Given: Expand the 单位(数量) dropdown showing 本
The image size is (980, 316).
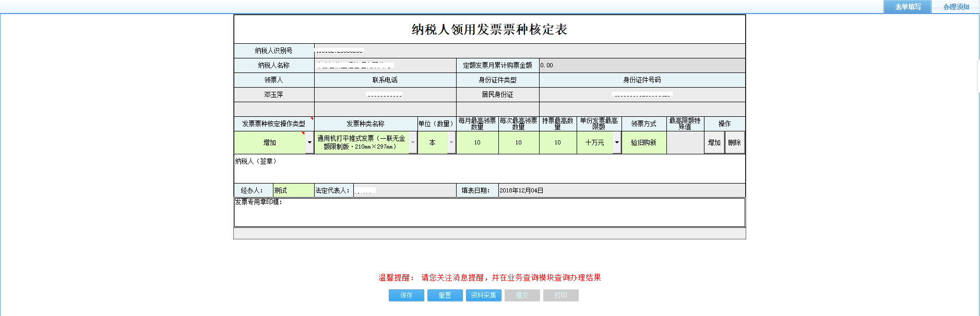Looking at the screenshot, I should click(x=451, y=142).
